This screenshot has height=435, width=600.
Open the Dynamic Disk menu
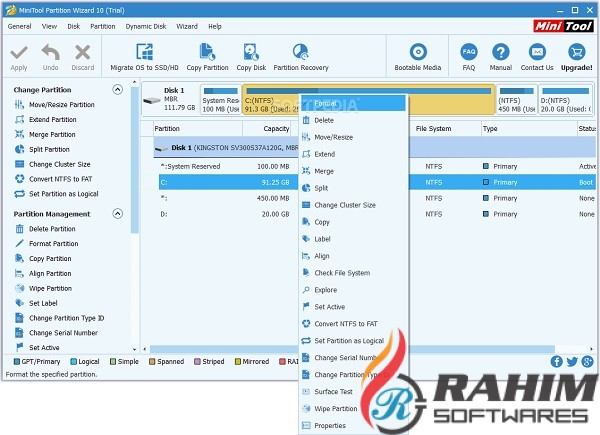coord(146,26)
